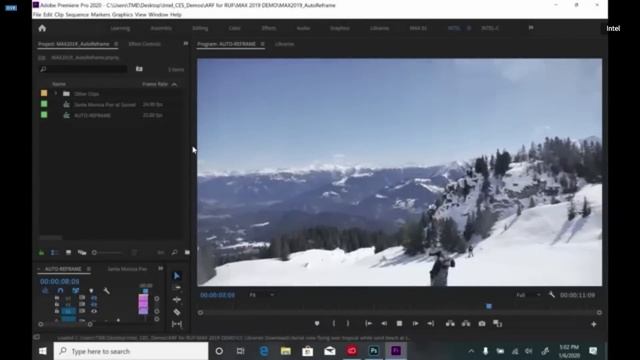The width and height of the screenshot is (640, 360).
Task: Click the blue Program monitor timecode
Action: coord(217,295)
